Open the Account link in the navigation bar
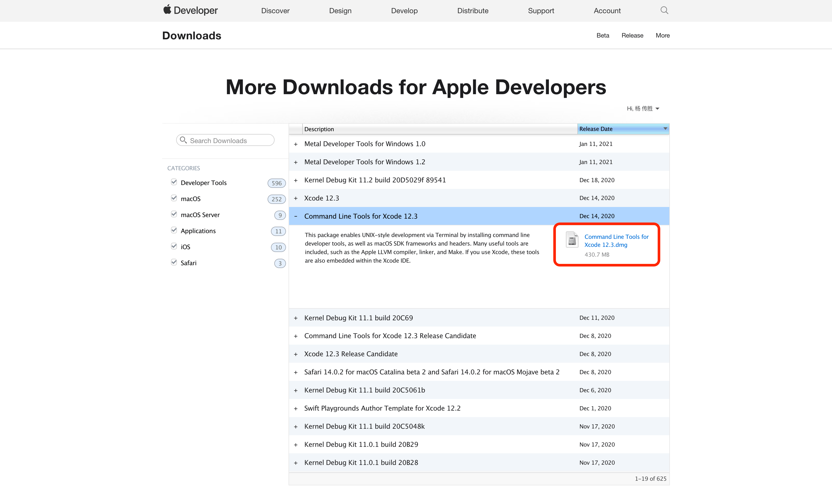This screenshot has width=832, height=504. [x=607, y=11]
